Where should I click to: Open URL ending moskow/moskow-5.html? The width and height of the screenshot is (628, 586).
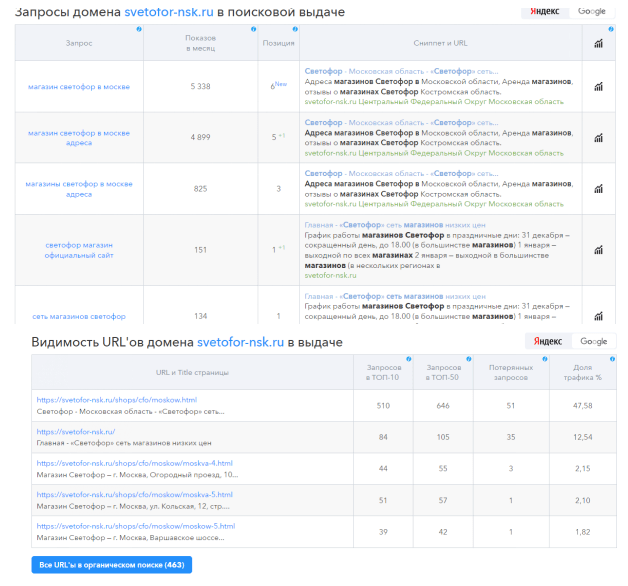pyautogui.click(x=136, y=526)
